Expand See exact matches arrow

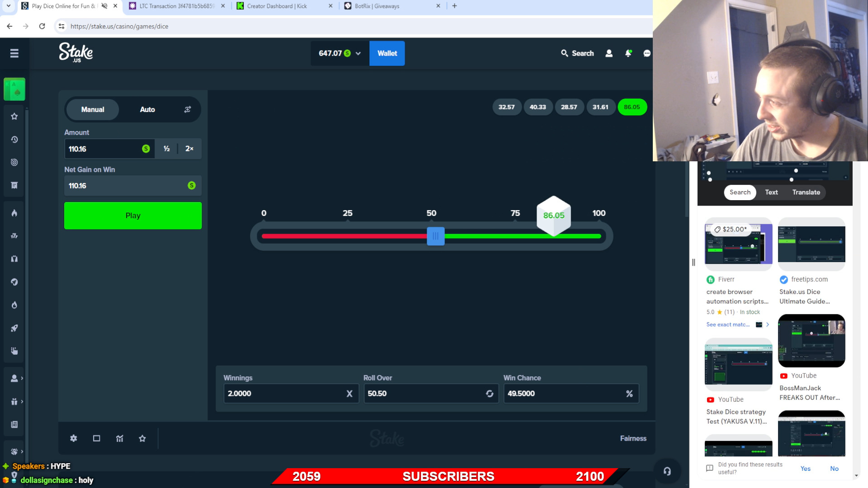click(768, 324)
